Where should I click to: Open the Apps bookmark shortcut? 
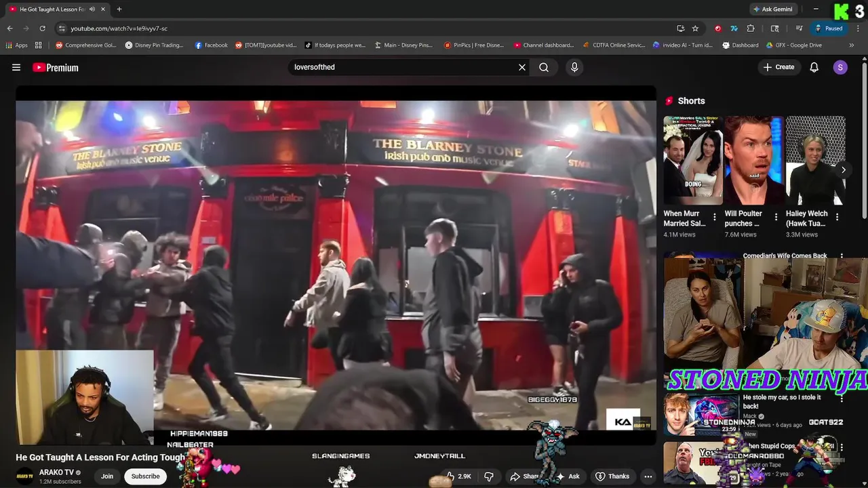click(x=17, y=45)
